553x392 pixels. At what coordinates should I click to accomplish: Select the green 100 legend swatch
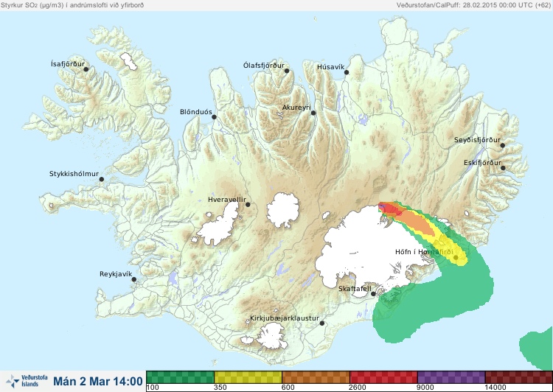point(180,377)
